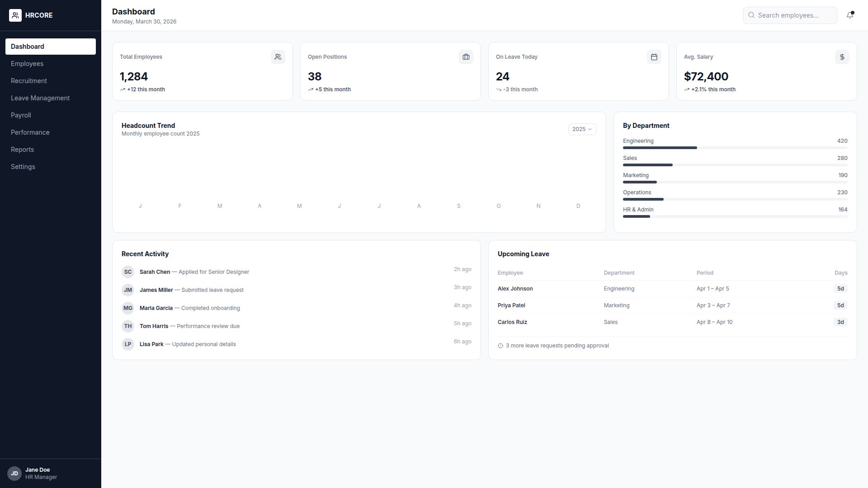Click the HR & Admin department label

point(638,210)
